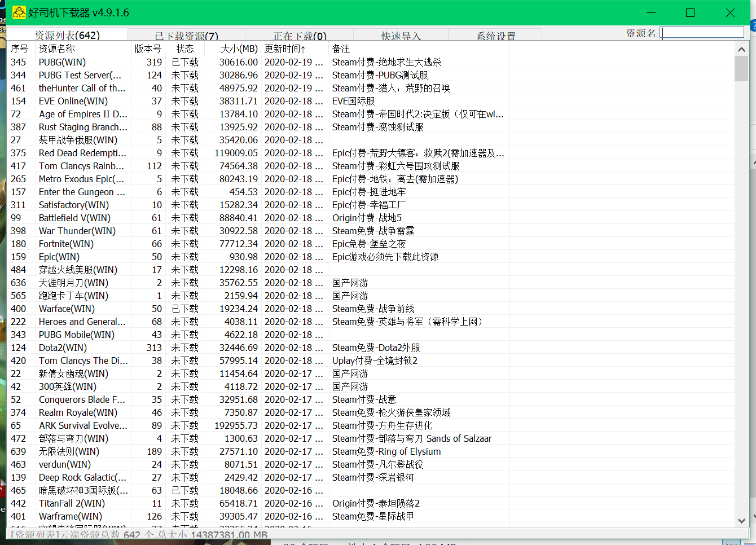This screenshot has width=756, height=545.
Task: Sort by the 状态 column header
Action: point(185,49)
